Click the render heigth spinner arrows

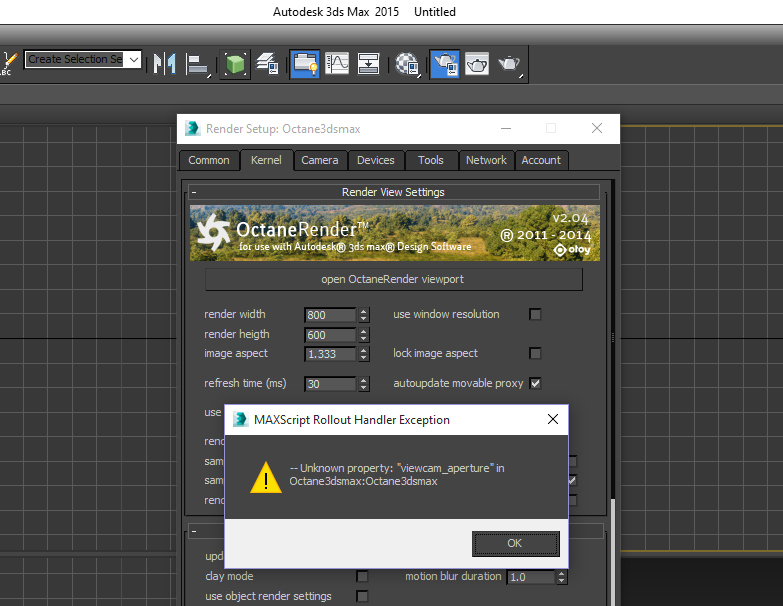(x=364, y=335)
